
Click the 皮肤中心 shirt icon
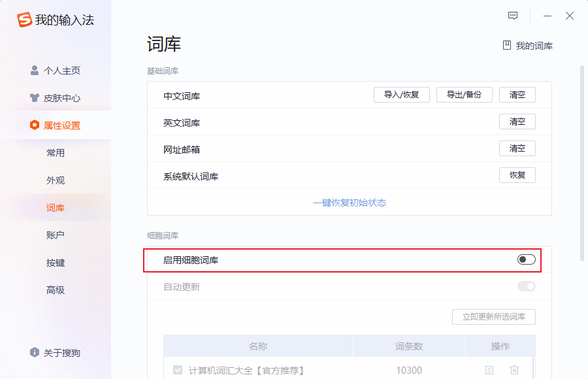[35, 98]
